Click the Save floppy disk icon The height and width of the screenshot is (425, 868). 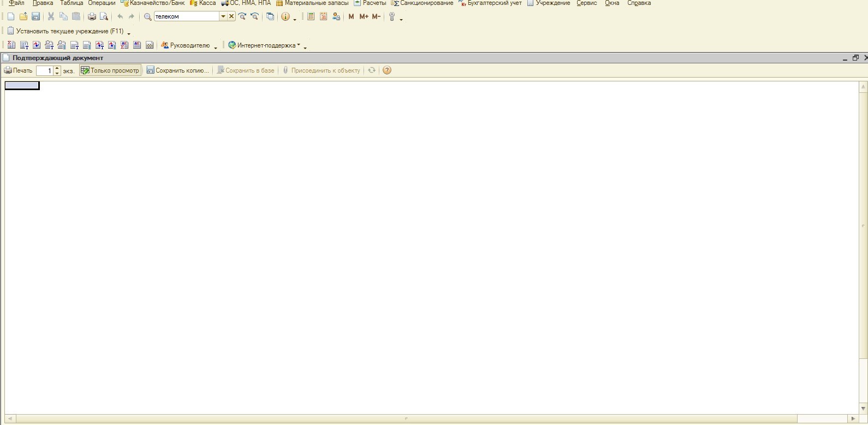click(x=35, y=17)
